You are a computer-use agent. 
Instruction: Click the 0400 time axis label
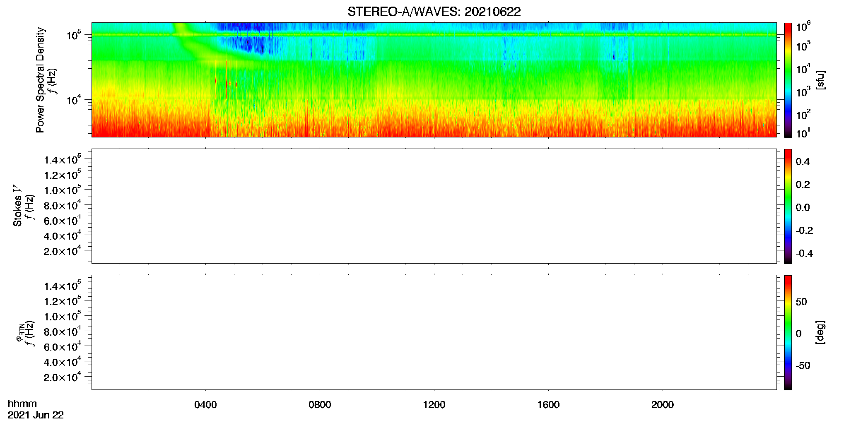coord(205,405)
